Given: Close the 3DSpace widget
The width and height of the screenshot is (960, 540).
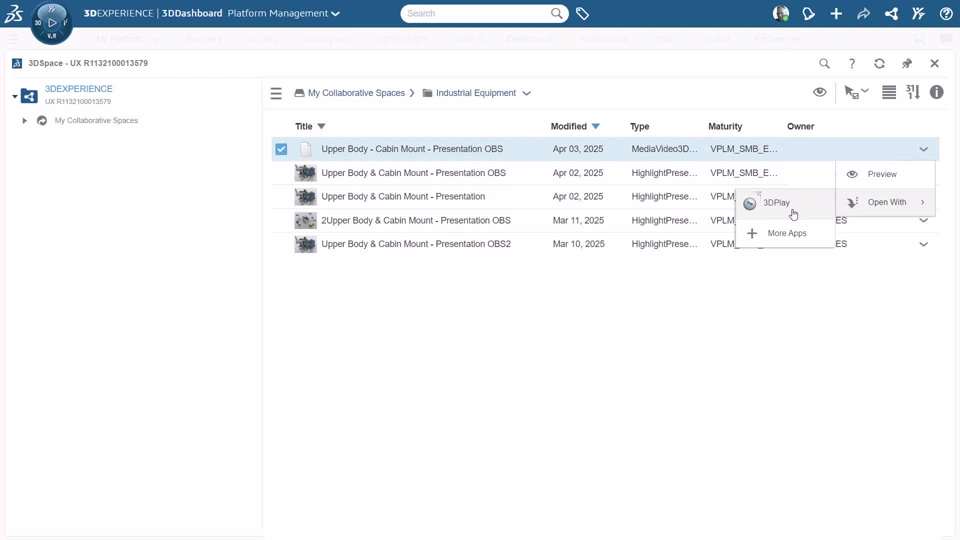Looking at the screenshot, I should [x=934, y=63].
